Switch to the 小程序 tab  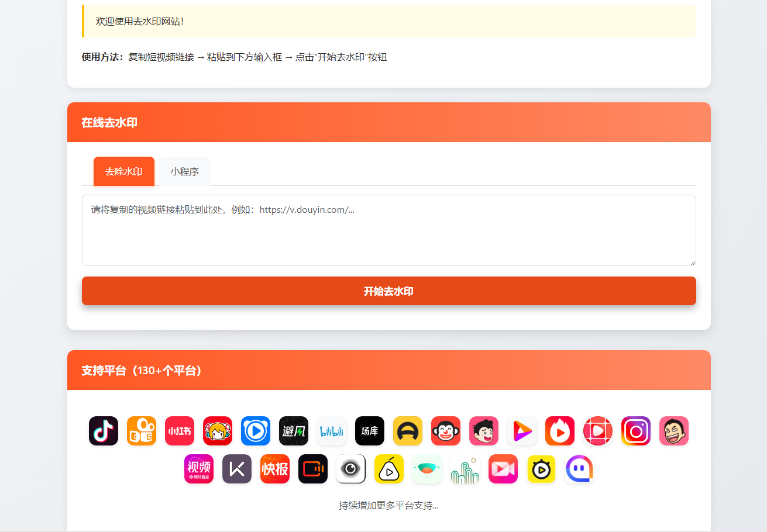click(185, 171)
